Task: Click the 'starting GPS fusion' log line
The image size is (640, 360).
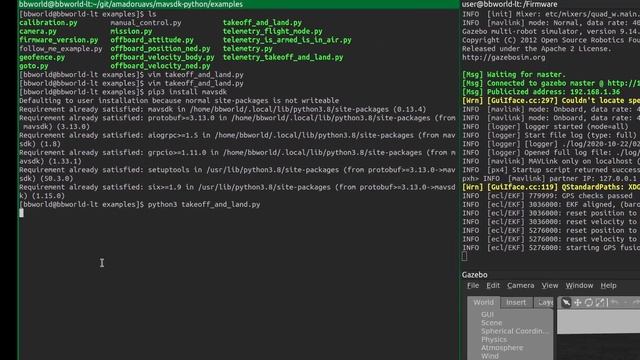Action: tap(551, 248)
